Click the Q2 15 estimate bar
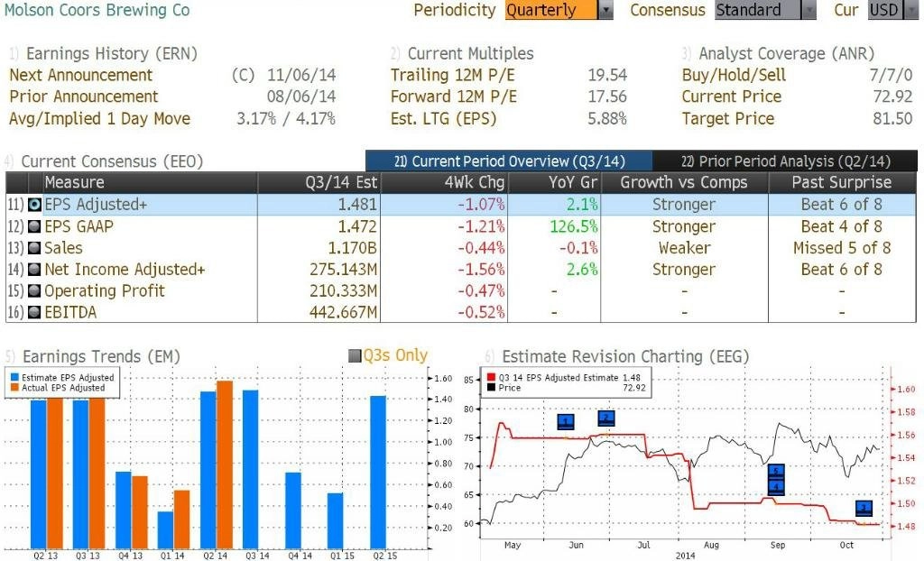Image resolution: width=924 pixels, height=561 pixels. (378, 472)
